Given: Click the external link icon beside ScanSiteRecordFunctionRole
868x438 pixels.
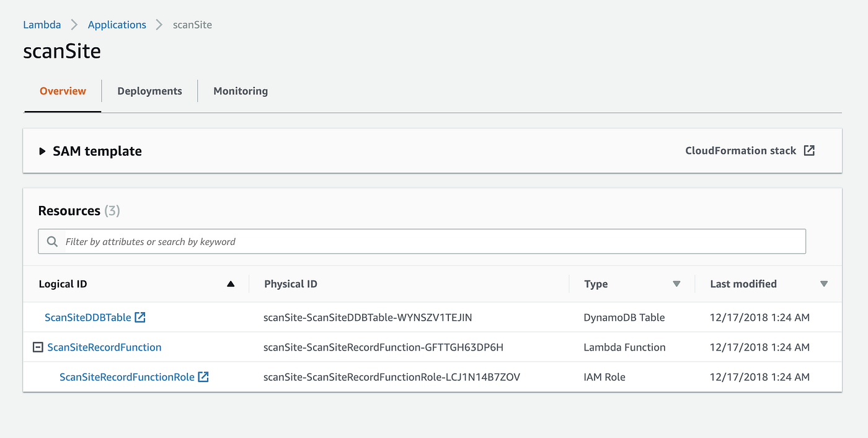Looking at the screenshot, I should tap(204, 377).
